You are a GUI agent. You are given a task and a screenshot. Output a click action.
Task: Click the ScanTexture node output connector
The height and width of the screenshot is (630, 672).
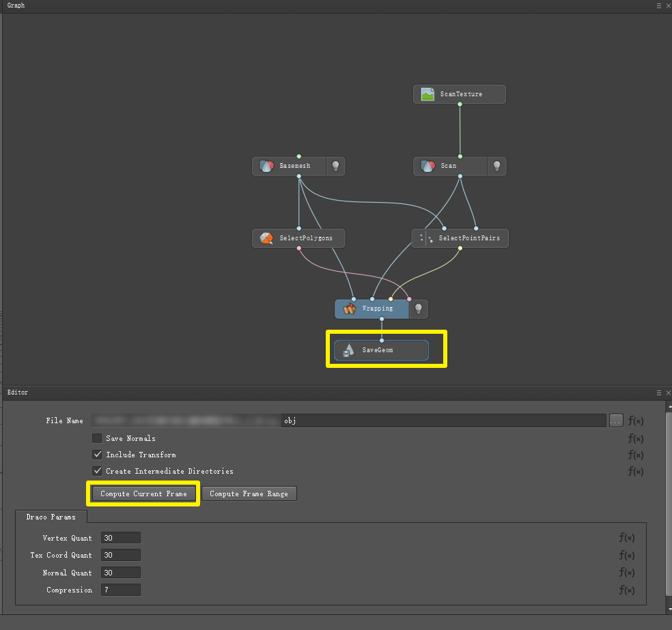[x=460, y=104]
